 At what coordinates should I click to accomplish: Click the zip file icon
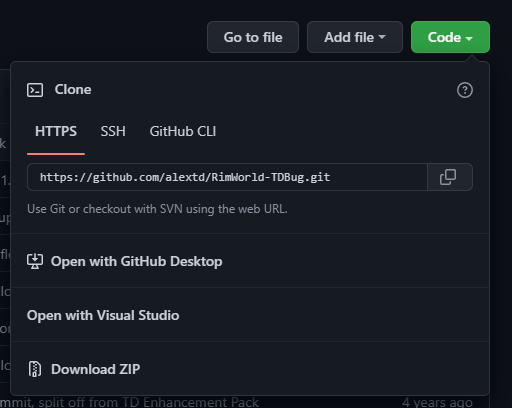pyautogui.click(x=35, y=369)
